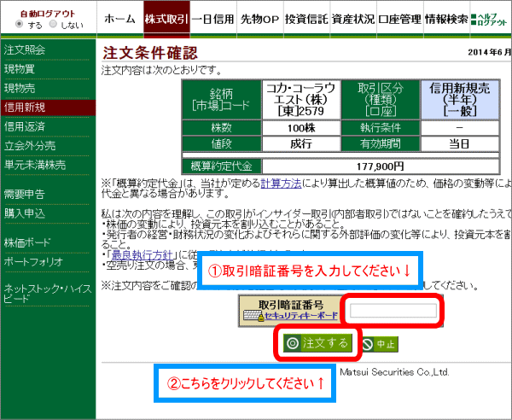The width and height of the screenshot is (512, 420).
Task: Click the 中止 cancel button
Action: (x=381, y=344)
